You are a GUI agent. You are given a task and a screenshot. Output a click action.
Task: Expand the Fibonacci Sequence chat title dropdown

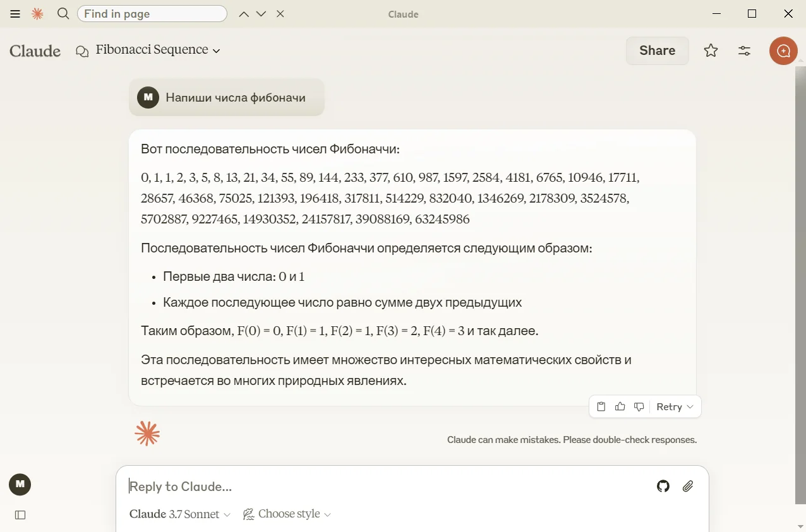[216, 50]
